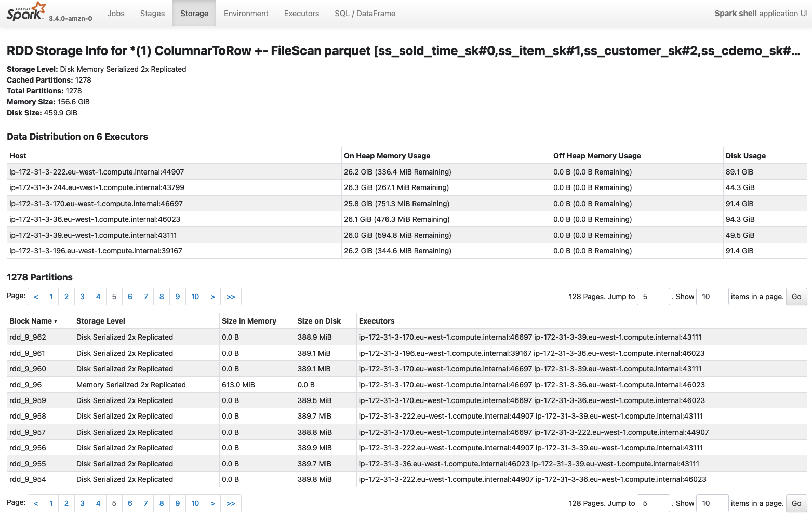Image resolution: width=812 pixels, height=523 pixels.
Task: Click the bottom Go button
Action: point(796,503)
